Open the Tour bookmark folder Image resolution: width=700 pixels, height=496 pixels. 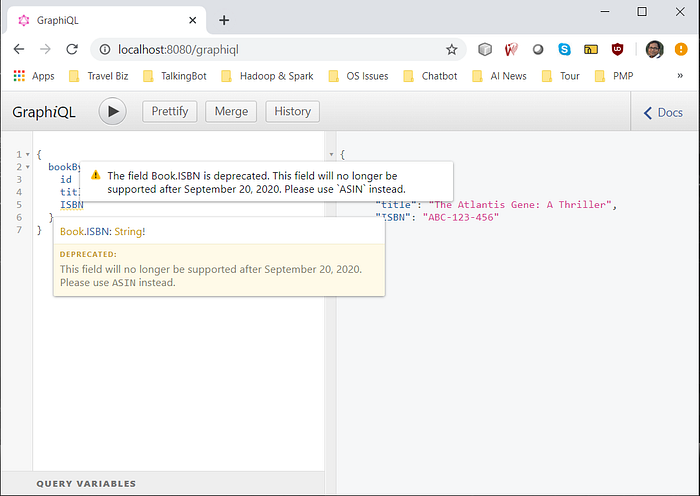(x=561, y=76)
